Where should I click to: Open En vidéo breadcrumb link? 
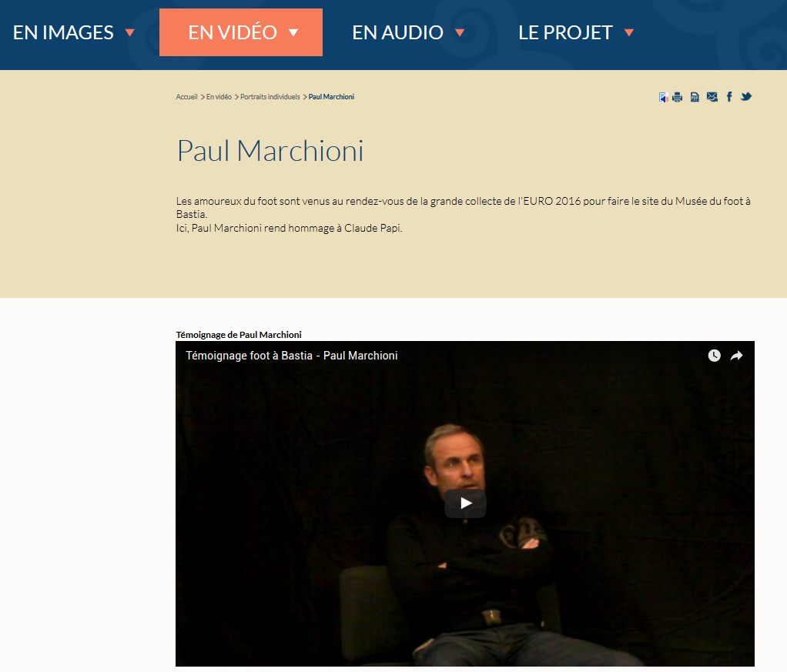(x=219, y=97)
